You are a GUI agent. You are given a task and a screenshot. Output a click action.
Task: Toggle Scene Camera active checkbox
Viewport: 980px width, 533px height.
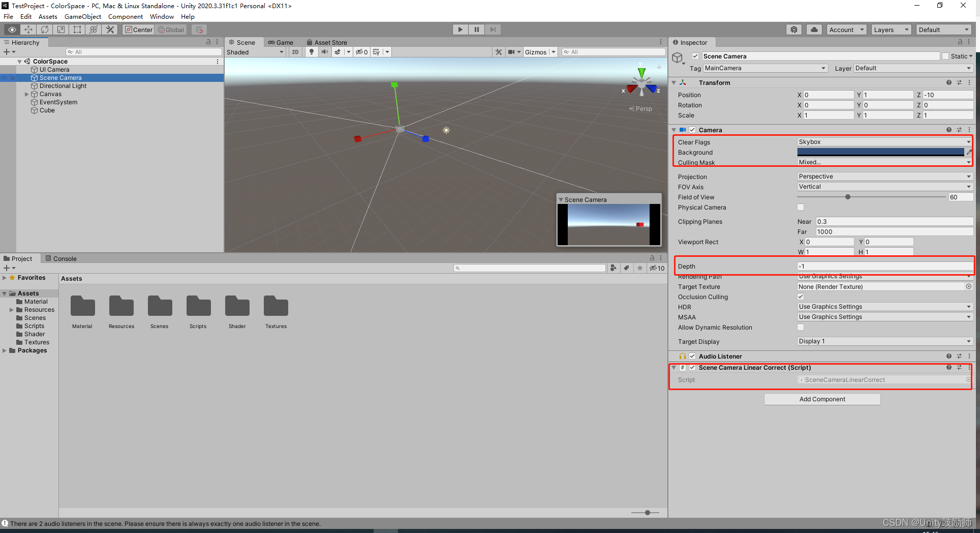point(695,56)
